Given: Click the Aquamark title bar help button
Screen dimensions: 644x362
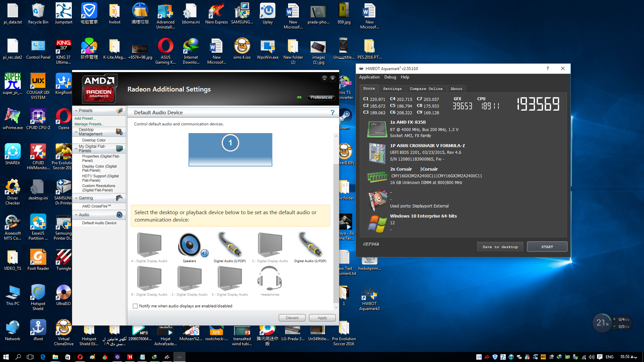Looking at the screenshot, I should coord(548,68).
